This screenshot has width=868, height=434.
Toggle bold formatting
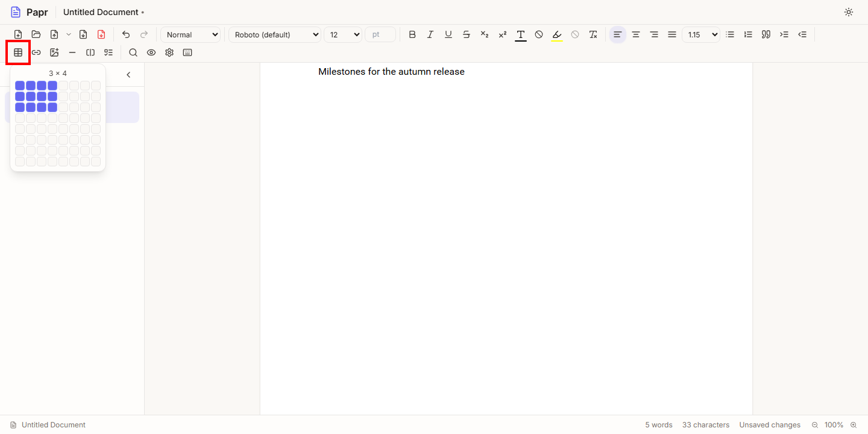[x=412, y=34]
